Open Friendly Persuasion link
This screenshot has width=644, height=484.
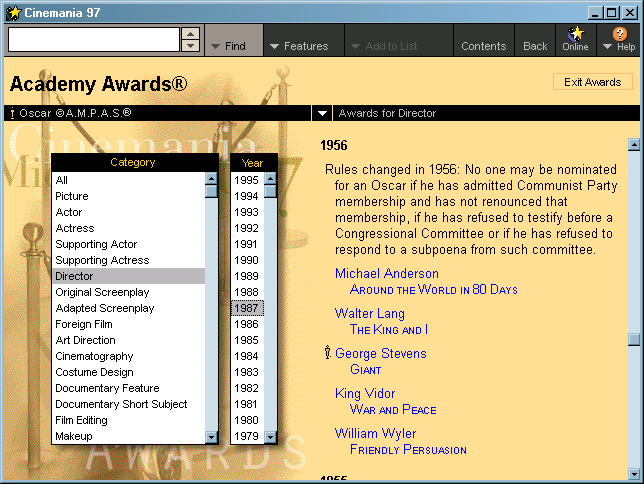pos(408,449)
